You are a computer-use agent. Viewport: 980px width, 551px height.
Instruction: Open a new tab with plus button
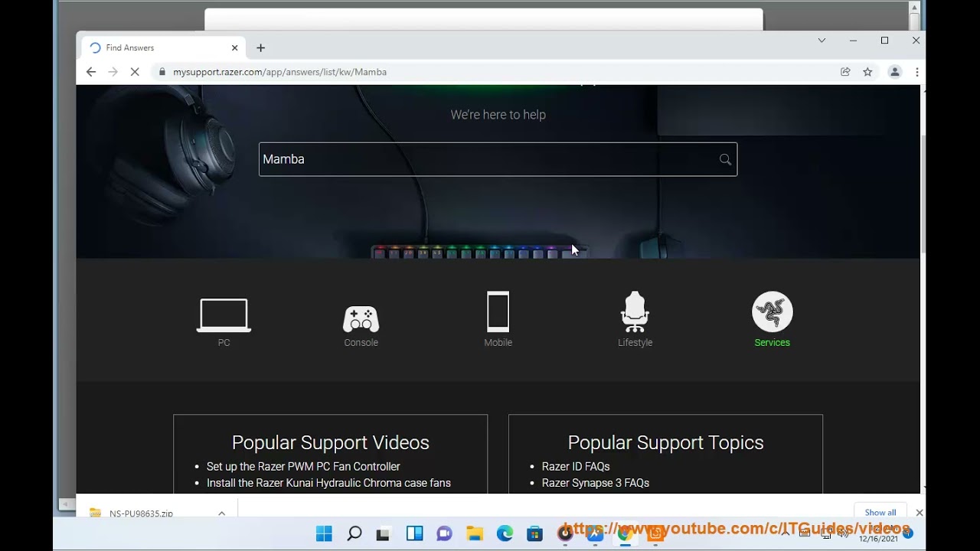tap(260, 47)
